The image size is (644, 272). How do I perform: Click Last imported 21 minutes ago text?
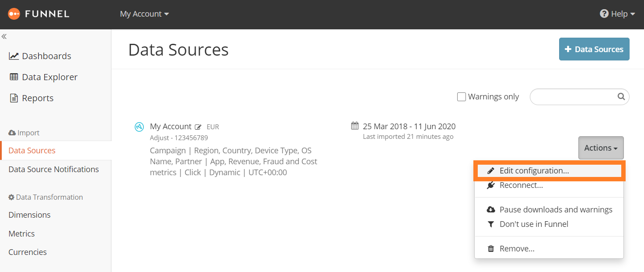coord(408,137)
